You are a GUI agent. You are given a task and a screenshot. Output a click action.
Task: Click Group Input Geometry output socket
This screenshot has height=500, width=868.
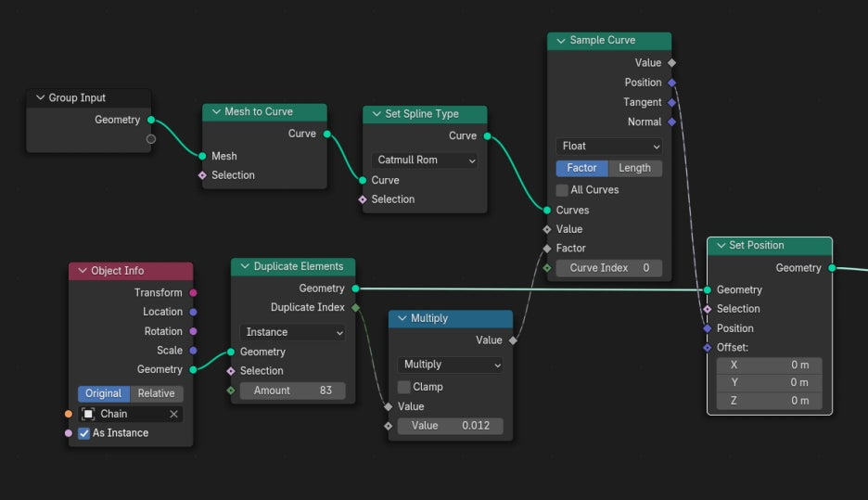click(x=151, y=120)
